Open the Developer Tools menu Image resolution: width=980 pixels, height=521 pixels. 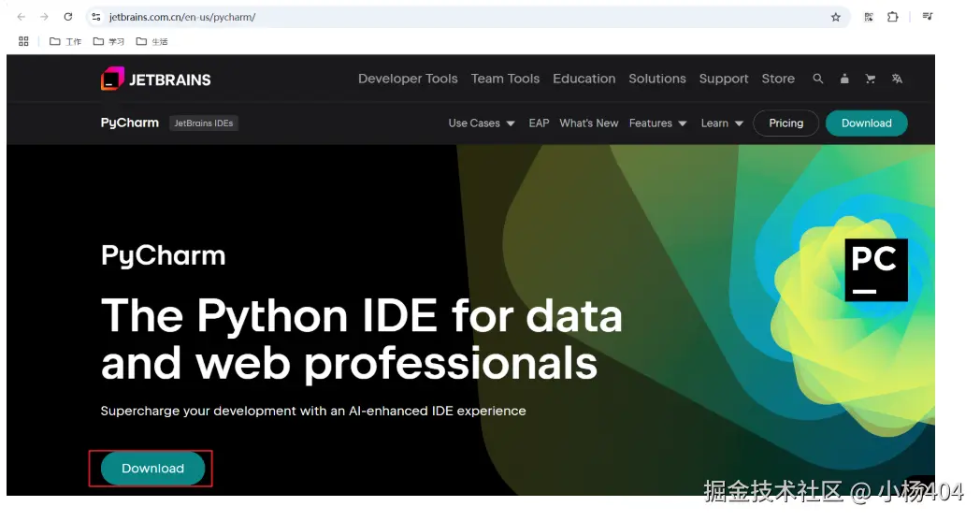pyautogui.click(x=408, y=79)
